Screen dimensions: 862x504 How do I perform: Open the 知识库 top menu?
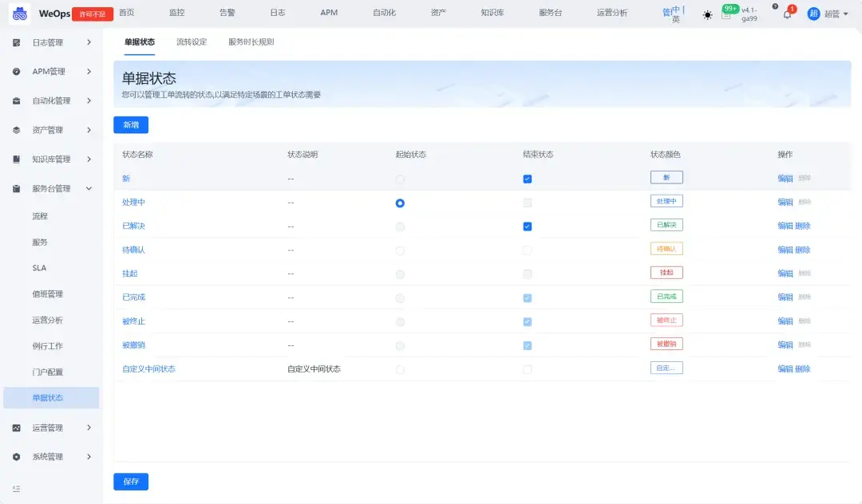click(492, 13)
